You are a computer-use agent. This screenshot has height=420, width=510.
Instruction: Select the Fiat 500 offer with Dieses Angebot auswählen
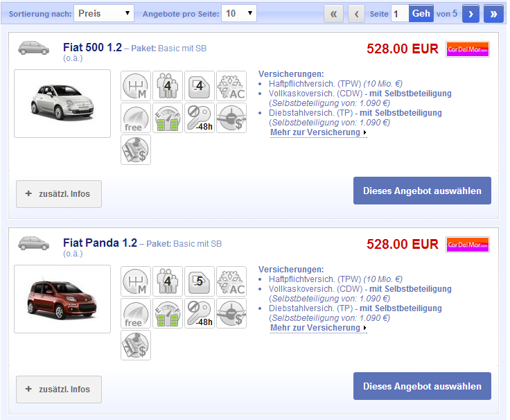pos(422,191)
